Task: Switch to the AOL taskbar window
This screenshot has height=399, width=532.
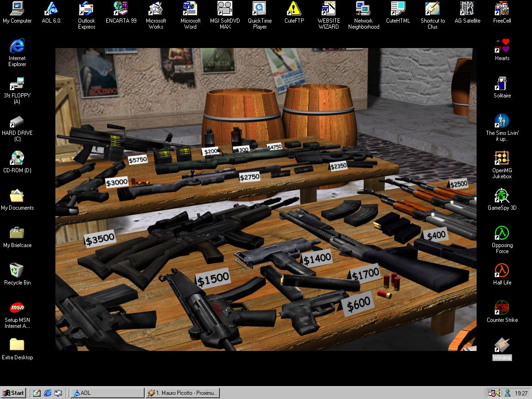Action: pos(105,393)
